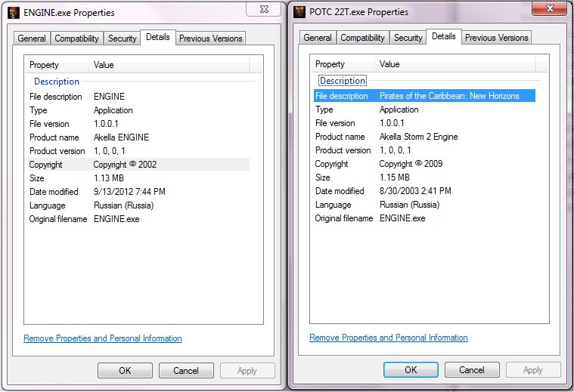The width and height of the screenshot is (574, 392).
Task: Collapse Description group in POTC 22T.exe window
Action: pyautogui.click(x=343, y=81)
